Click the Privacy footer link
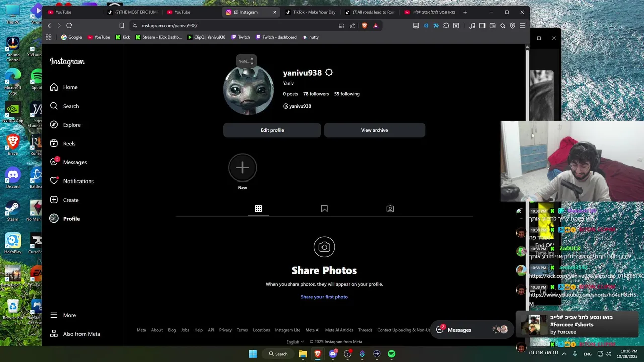644x362 pixels. [225, 330]
